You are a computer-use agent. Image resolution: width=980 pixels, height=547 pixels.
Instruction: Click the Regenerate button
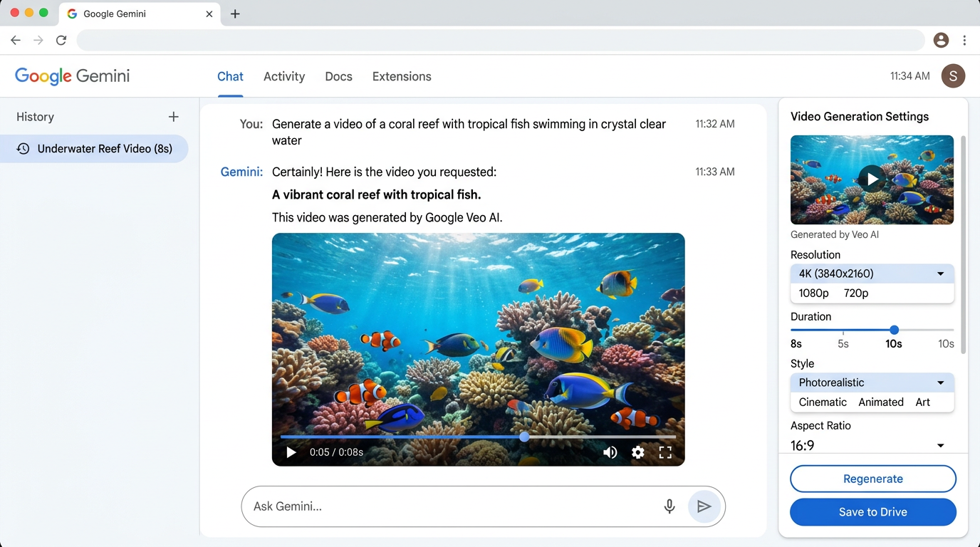(x=872, y=479)
